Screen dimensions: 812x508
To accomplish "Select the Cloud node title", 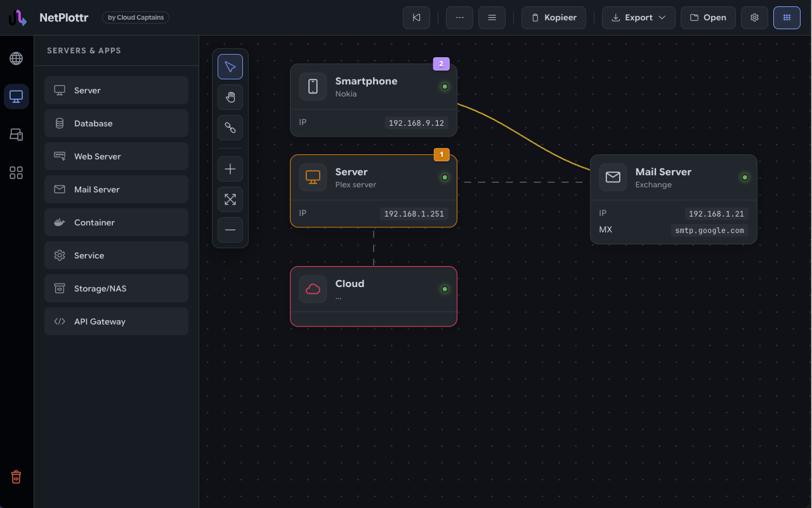I will pyautogui.click(x=350, y=283).
